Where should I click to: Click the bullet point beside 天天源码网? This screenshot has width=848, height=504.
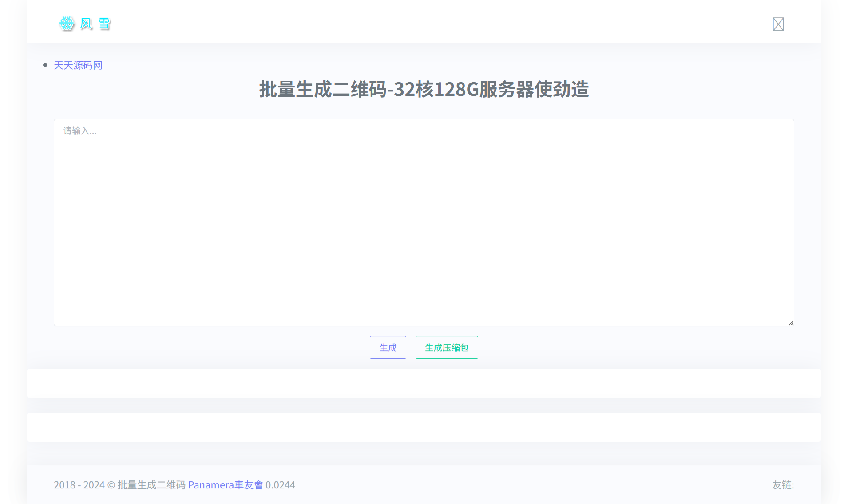(x=45, y=65)
